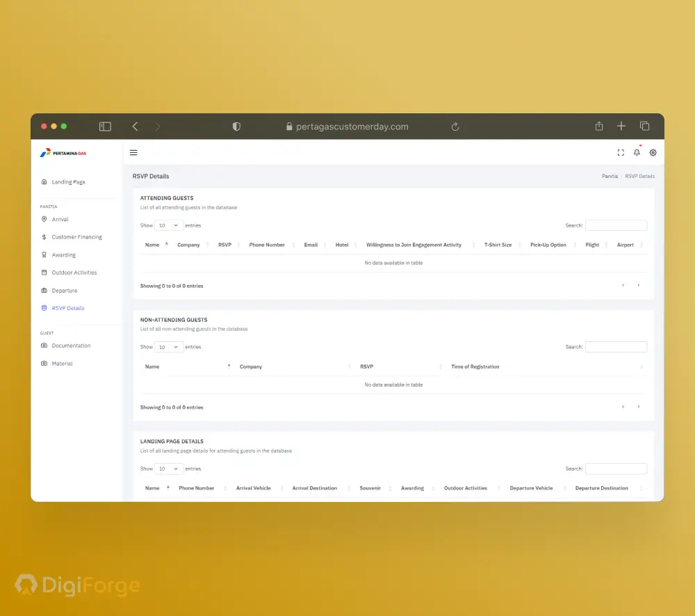Click the Attending Guests search field
The height and width of the screenshot is (616, 695).
coord(616,225)
